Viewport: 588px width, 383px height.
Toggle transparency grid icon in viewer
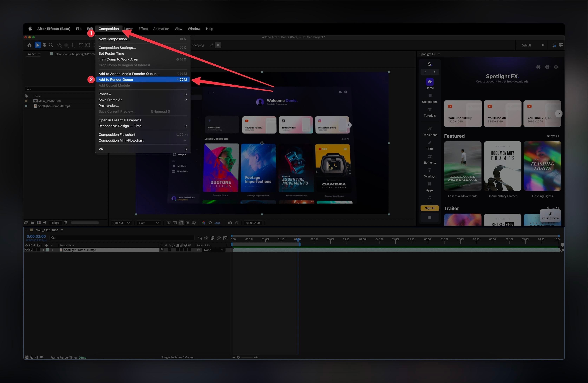click(175, 223)
